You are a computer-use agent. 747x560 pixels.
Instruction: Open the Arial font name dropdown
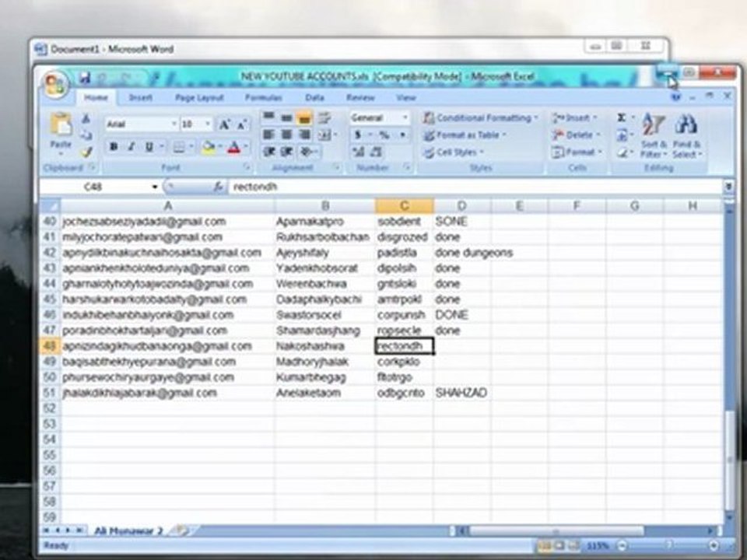[x=174, y=124]
